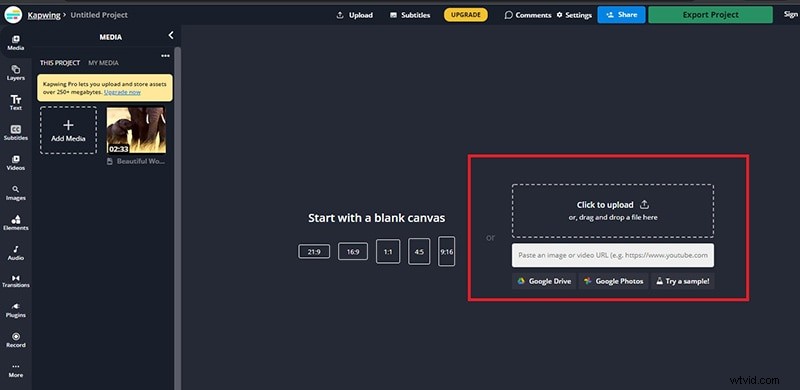This screenshot has width=800, height=390.
Task: Choose the 16:9 blank canvas
Action: tap(353, 251)
